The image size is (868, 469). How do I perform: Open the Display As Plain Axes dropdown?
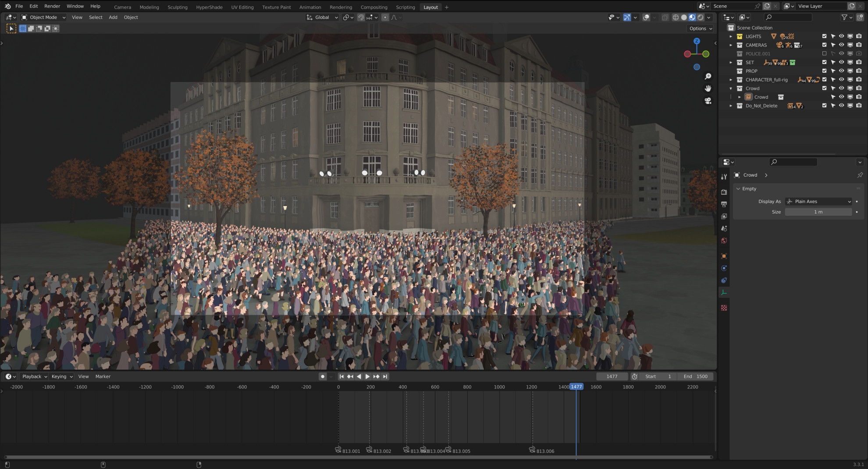click(x=818, y=202)
